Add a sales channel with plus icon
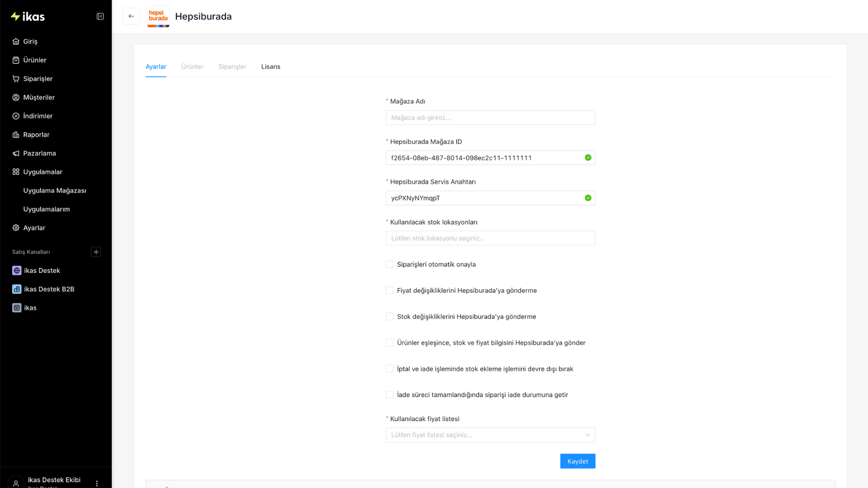The width and height of the screenshot is (868, 488). (96, 252)
